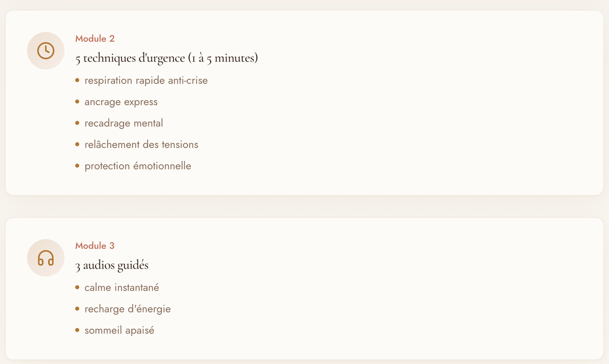This screenshot has height=364, width=609.
Task: Click the bullet before "respiration rapide anti-crise"
Action: point(77,80)
